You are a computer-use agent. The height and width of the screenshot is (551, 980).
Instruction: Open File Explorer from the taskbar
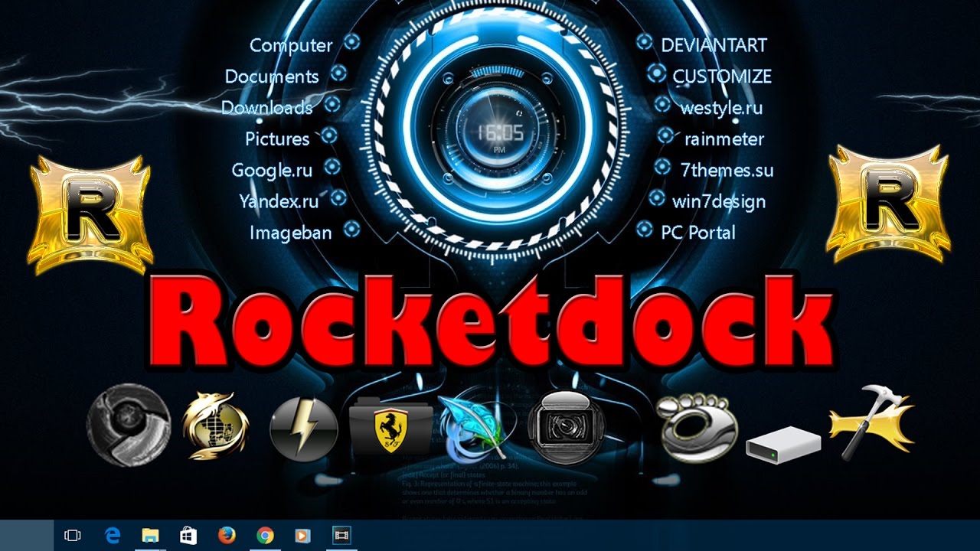click(x=150, y=536)
